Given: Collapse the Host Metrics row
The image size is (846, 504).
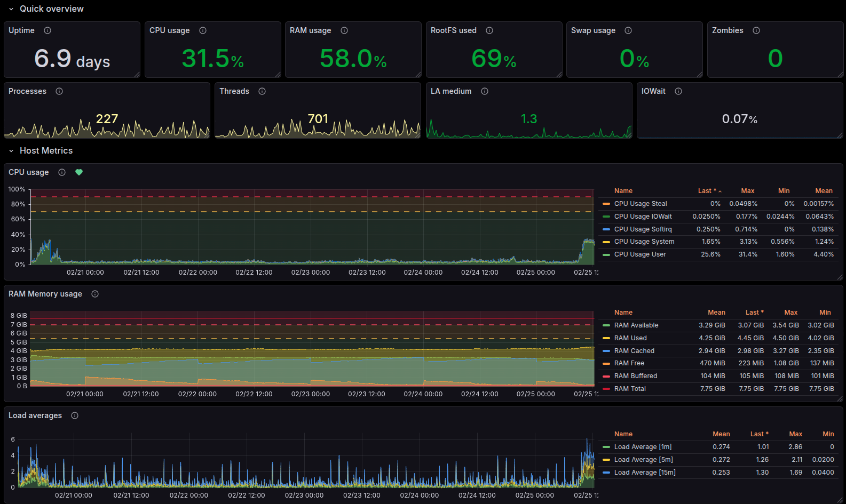Looking at the screenshot, I should [x=11, y=151].
